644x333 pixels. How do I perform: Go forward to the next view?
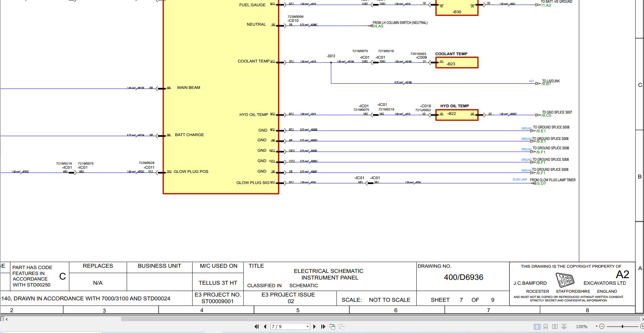coord(341,326)
